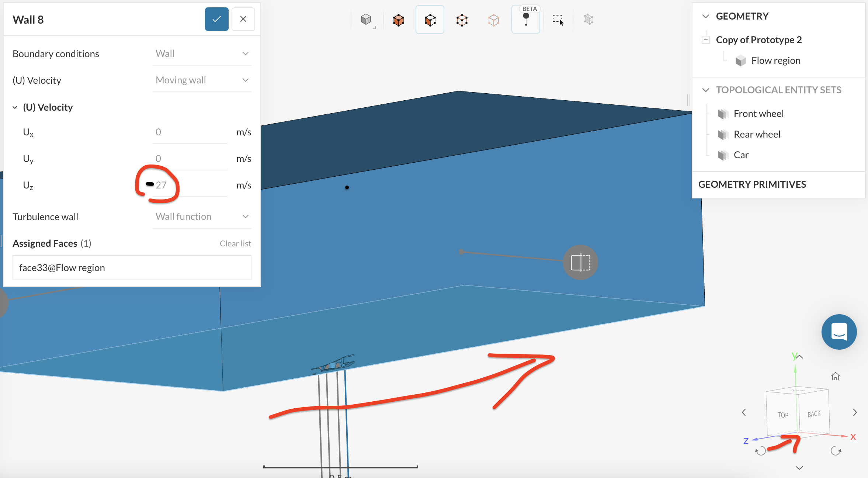Click the BETA pin marker tool
The image size is (868, 478).
526,20
